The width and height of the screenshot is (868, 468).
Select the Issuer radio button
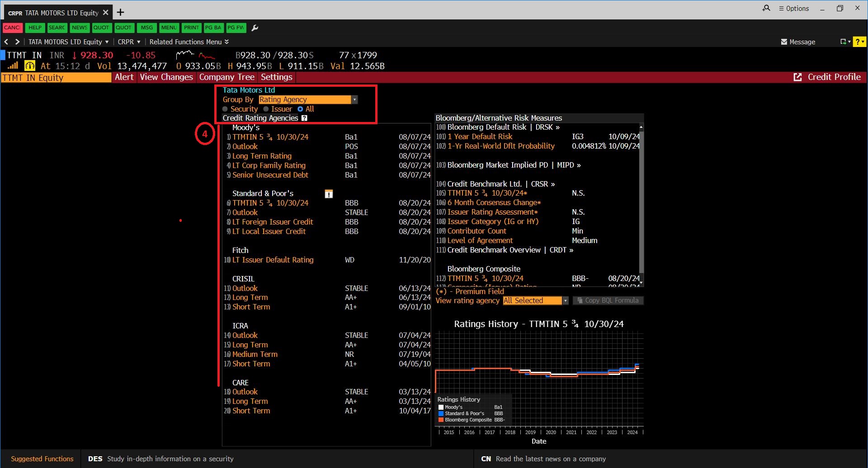pyautogui.click(x=266, y=109)
